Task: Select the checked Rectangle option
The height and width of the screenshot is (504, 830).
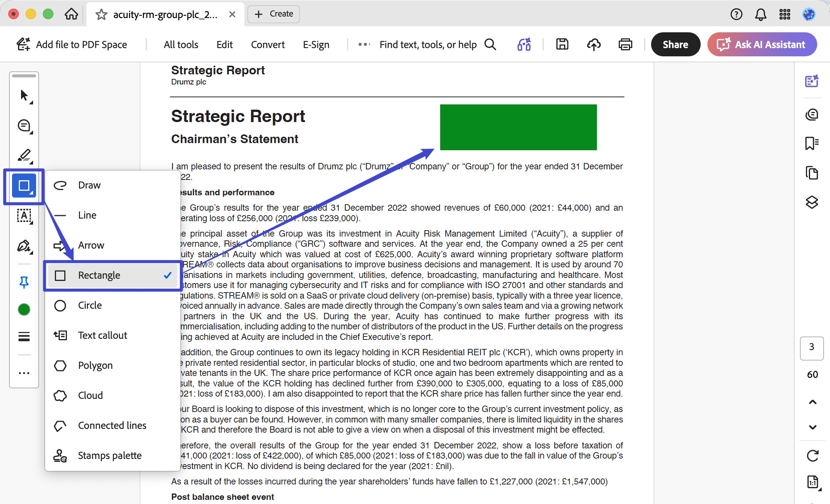Action: [x=113, y=275]
